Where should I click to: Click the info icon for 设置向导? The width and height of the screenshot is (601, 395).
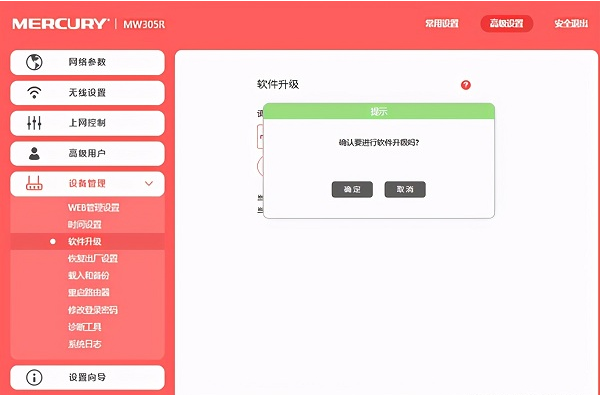tap(34, 377)
